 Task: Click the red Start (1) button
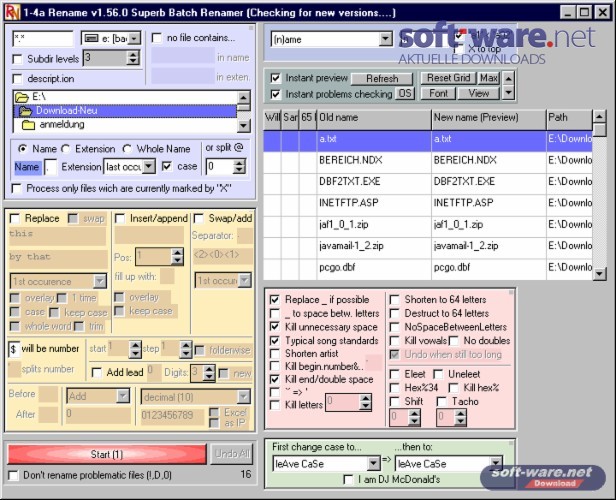pyautogui.click(x=107, y=454)
